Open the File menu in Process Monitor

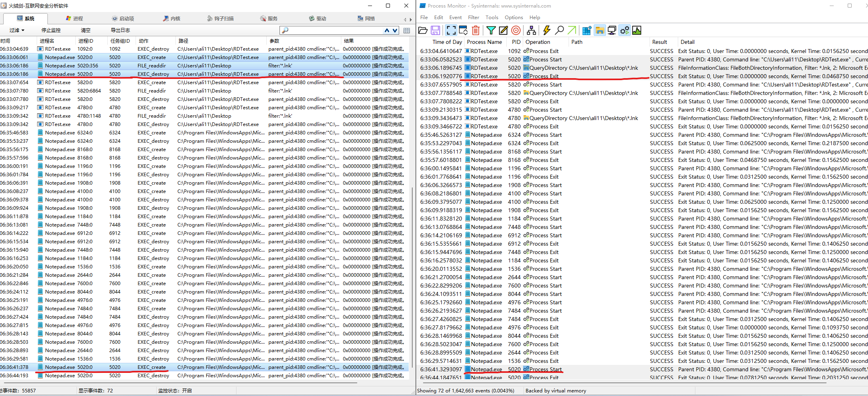pos(424,18)
